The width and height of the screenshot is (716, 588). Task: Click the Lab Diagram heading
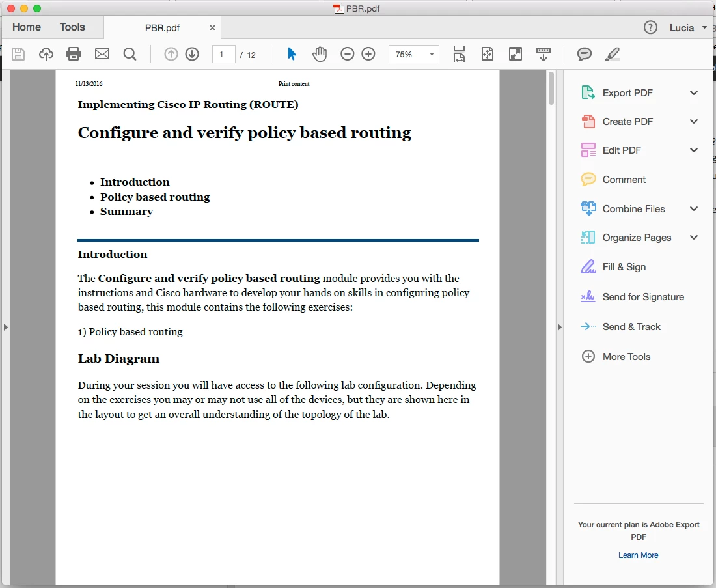tap(118, 359)
